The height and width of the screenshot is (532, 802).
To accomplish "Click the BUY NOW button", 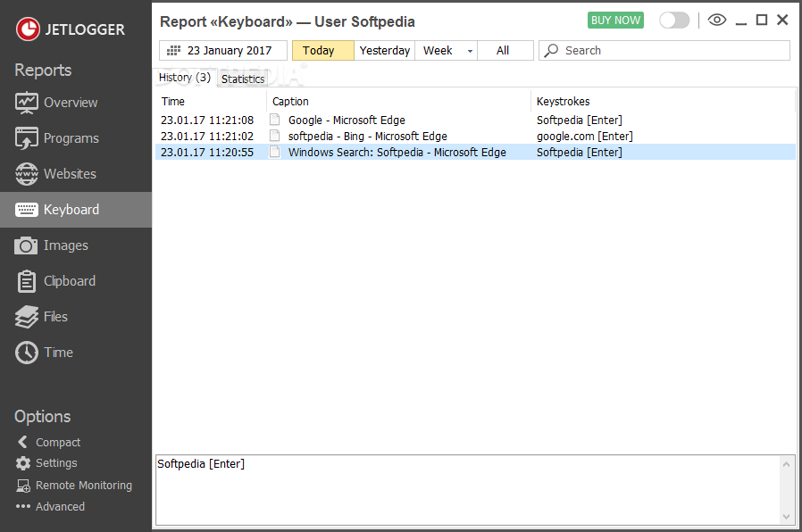I will tap(615, 20).
